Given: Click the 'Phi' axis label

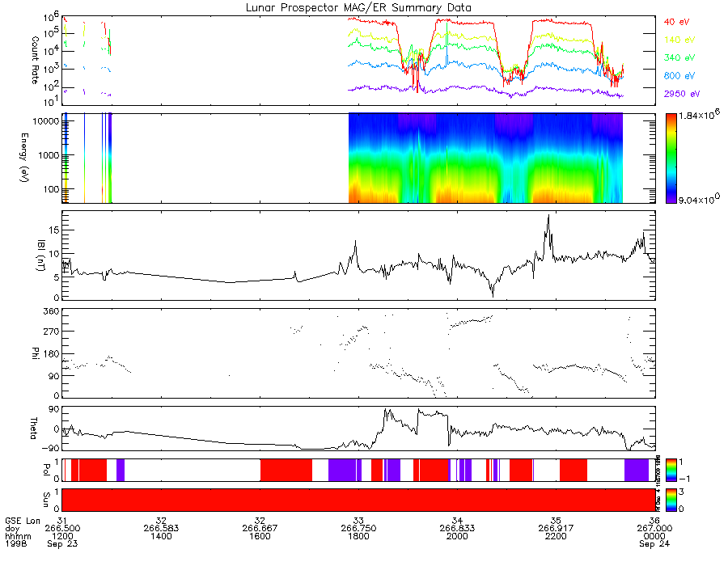Looking at the screenshot, I should pos(35,353).
